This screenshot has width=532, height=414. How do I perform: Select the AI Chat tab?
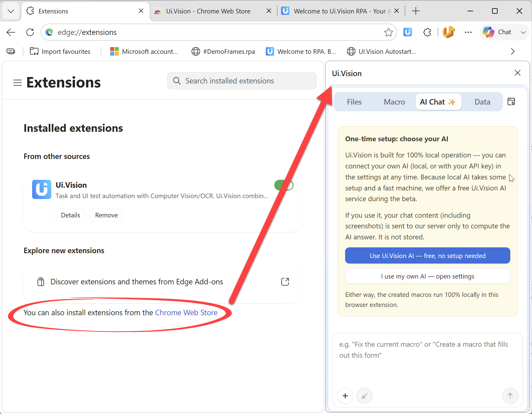coord(438,102)
